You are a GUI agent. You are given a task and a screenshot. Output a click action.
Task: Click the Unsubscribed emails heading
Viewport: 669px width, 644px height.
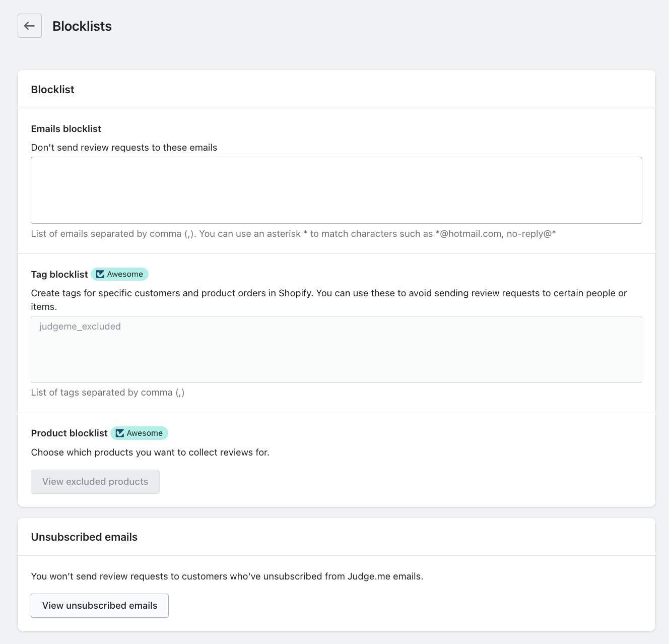coord(84,537)
